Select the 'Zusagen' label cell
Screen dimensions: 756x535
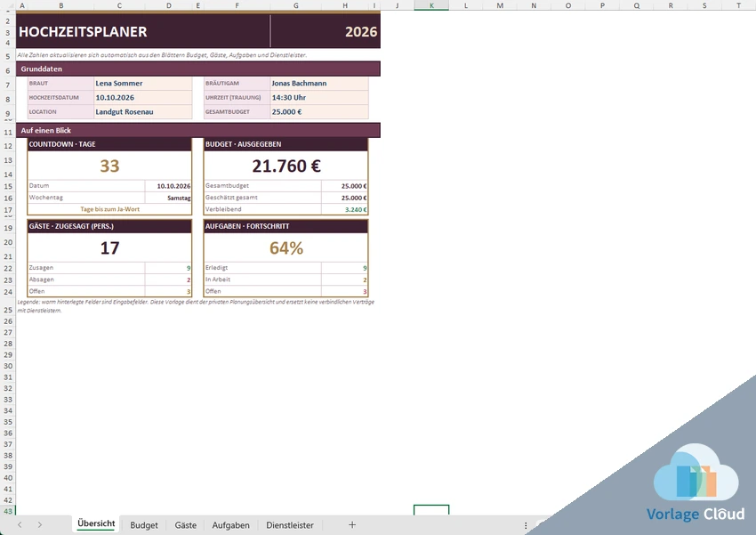[86, 268]
